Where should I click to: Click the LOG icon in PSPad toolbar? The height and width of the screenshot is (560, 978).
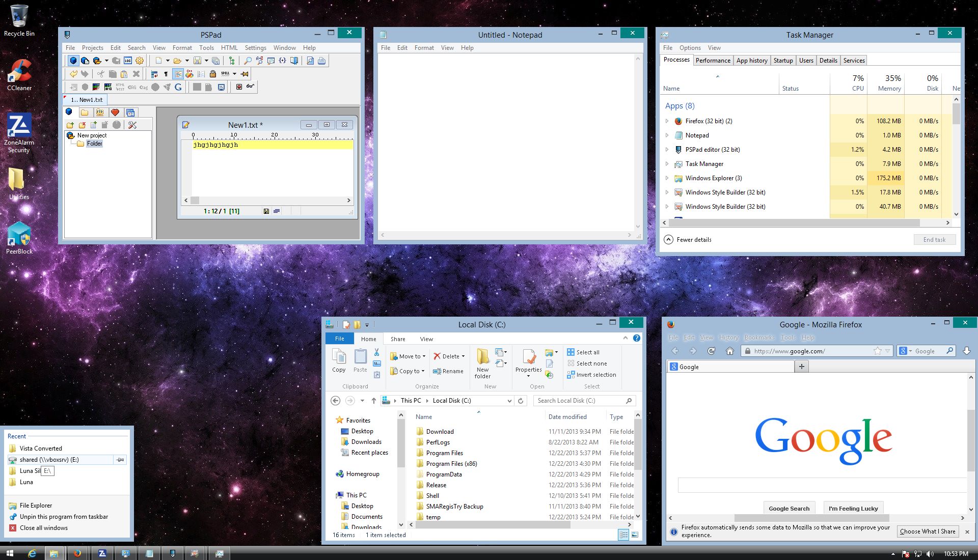pos(128,61)
